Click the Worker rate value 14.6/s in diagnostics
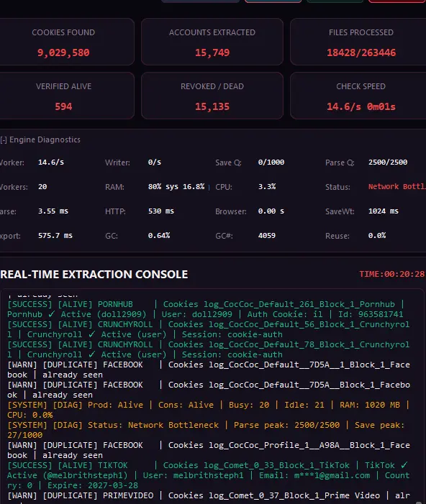The width and height of the screenshot is (426, 504). tap(51, 162)
